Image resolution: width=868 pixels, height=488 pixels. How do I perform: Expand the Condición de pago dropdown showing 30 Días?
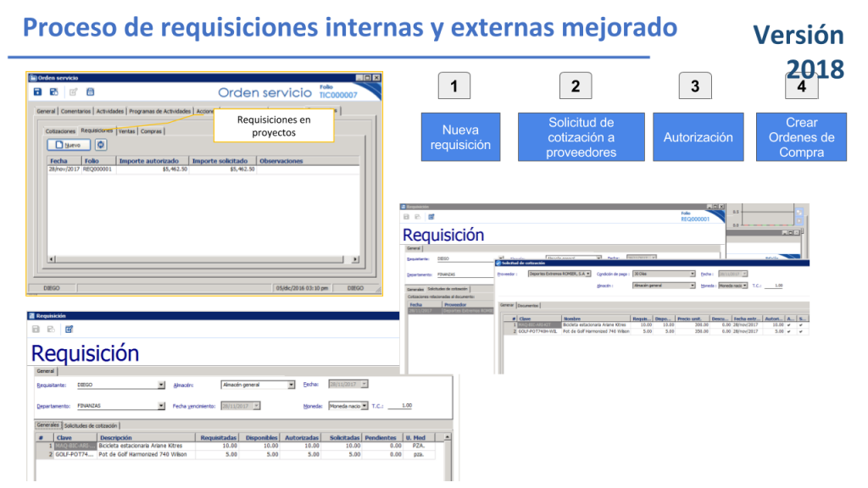692,274
